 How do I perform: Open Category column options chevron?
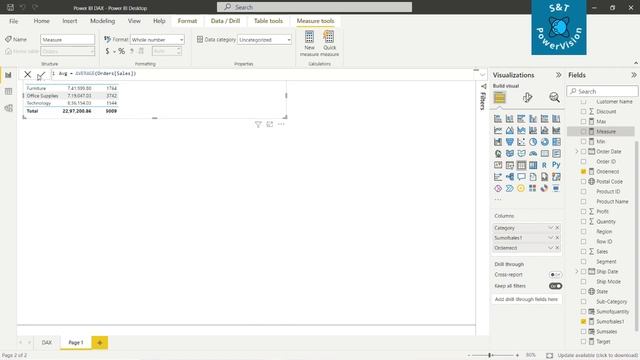(550, 228)
